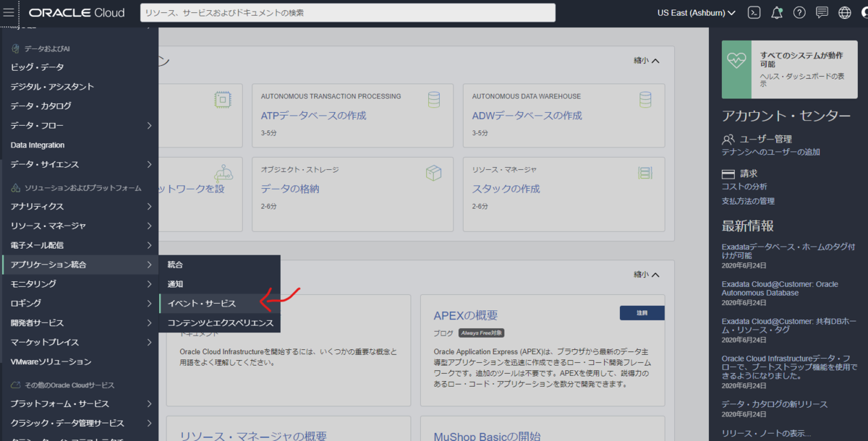This screenshot has height=441, width=868.
Task: Click the Oracle Cloud logo
Action: tap(77, 13)
